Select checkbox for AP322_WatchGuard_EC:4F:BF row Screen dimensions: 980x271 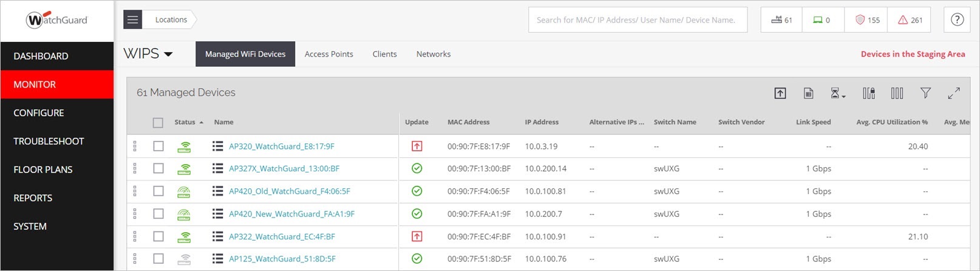[158, 236]
